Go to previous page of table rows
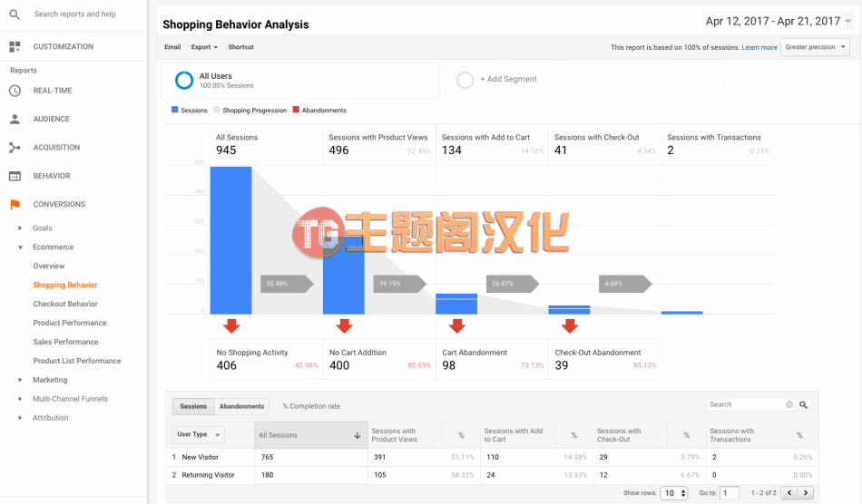This screenshot has height=504, width=862. click(789, 492)
